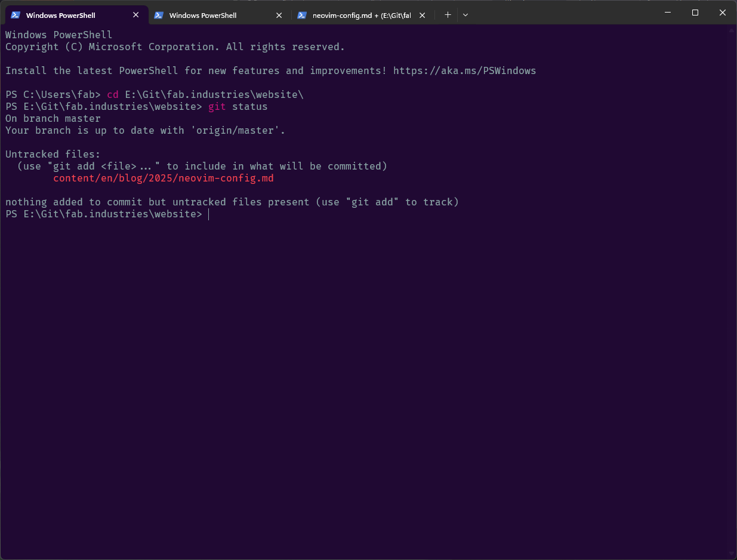The width and height of the screenshot is (737, 560).
Task: Close the neovim-config.md tab
Action: [423, 15]
